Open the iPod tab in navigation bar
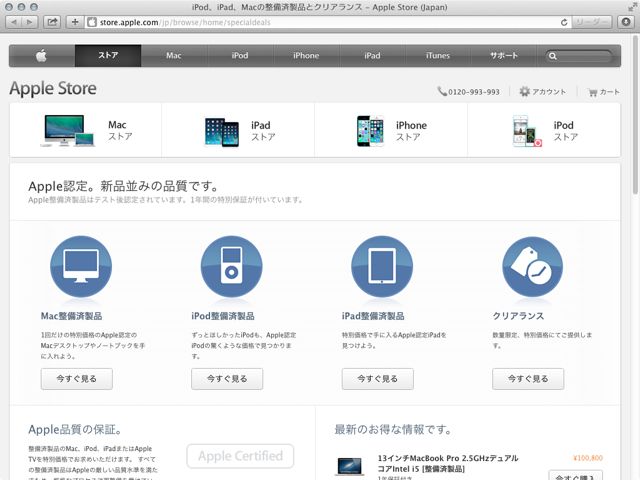 click(240, 56)
